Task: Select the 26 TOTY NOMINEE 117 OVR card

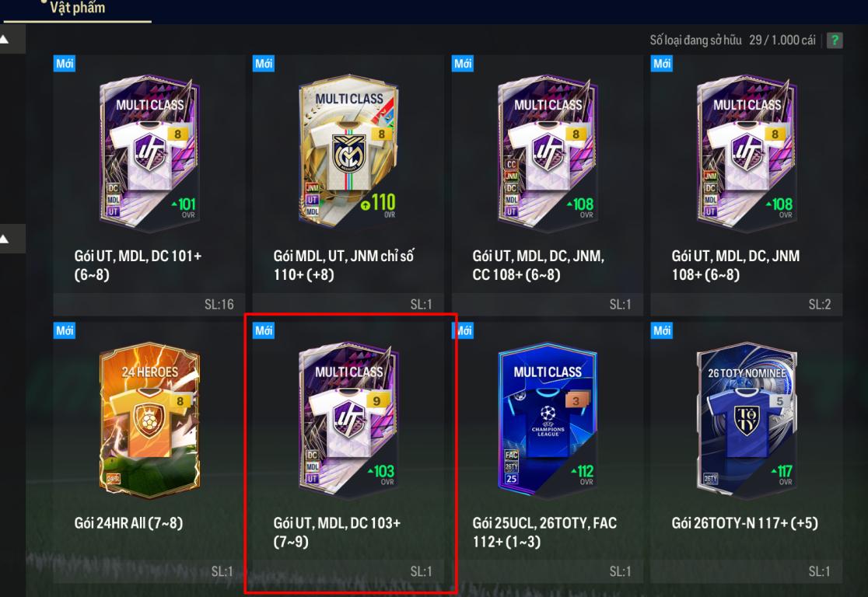Action: pos(747,420)
